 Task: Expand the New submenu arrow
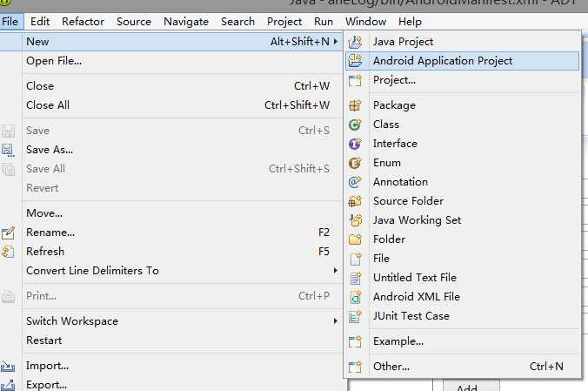(x=336, y=41)
